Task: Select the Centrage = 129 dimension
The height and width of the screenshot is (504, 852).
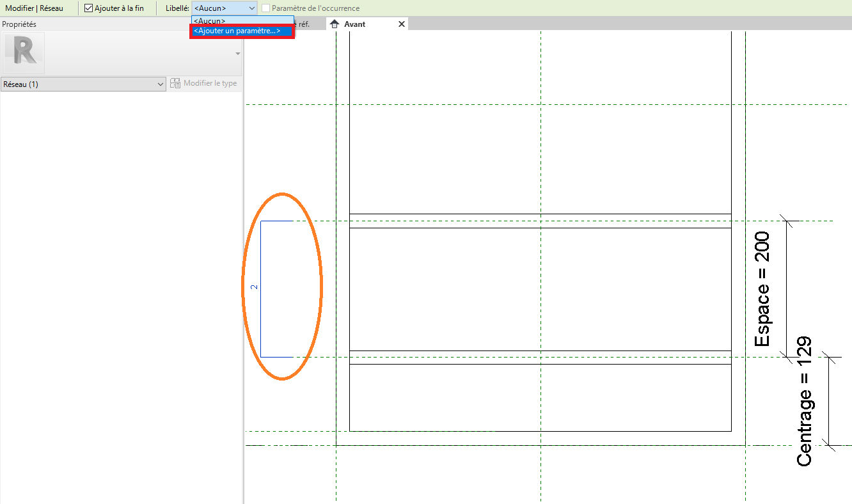Action: 805,401
